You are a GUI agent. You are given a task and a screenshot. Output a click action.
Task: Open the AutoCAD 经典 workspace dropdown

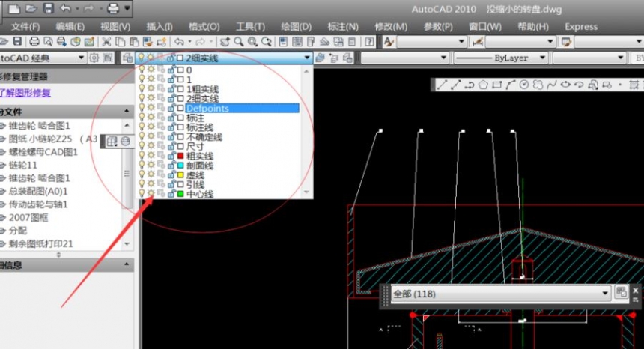81,58
